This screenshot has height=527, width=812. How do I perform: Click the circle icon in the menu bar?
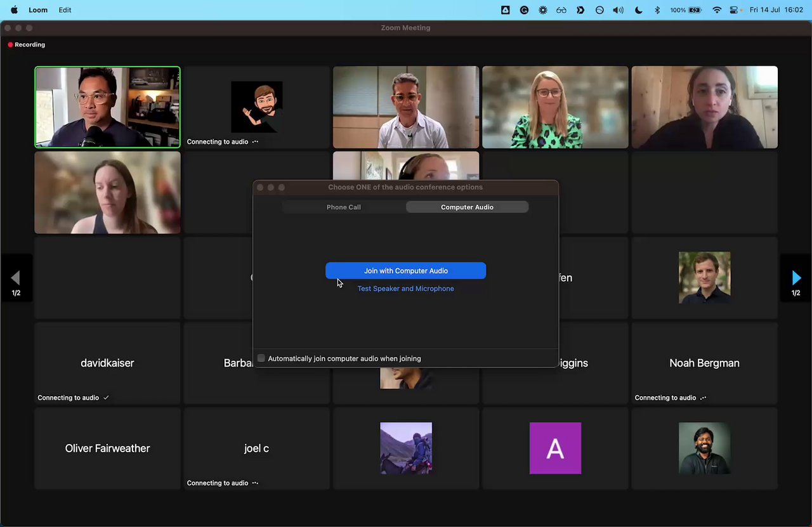pyautogui.click(x=599, y=10)
